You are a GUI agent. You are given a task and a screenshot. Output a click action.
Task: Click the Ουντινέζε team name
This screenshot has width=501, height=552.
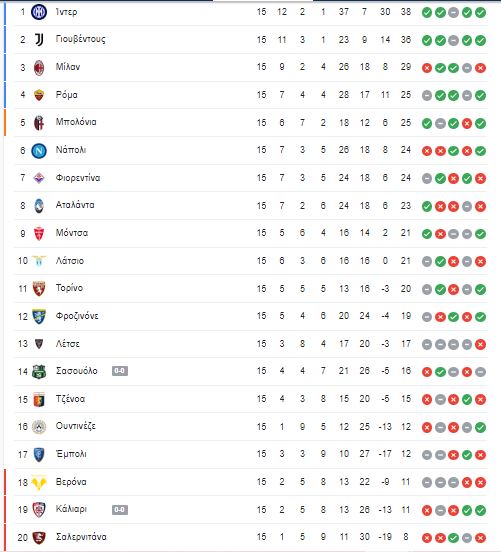click(x=76, y=426)
